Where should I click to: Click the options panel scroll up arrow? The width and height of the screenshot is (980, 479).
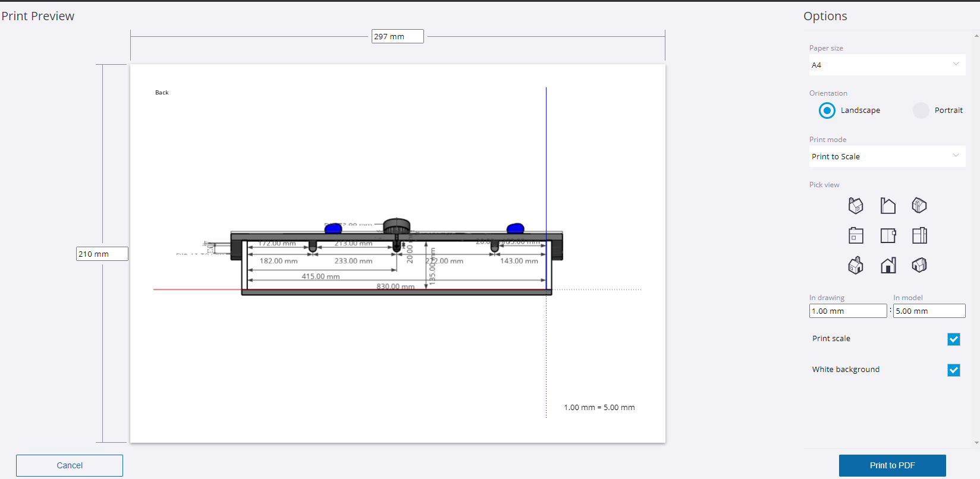click(x=976, y=36)
